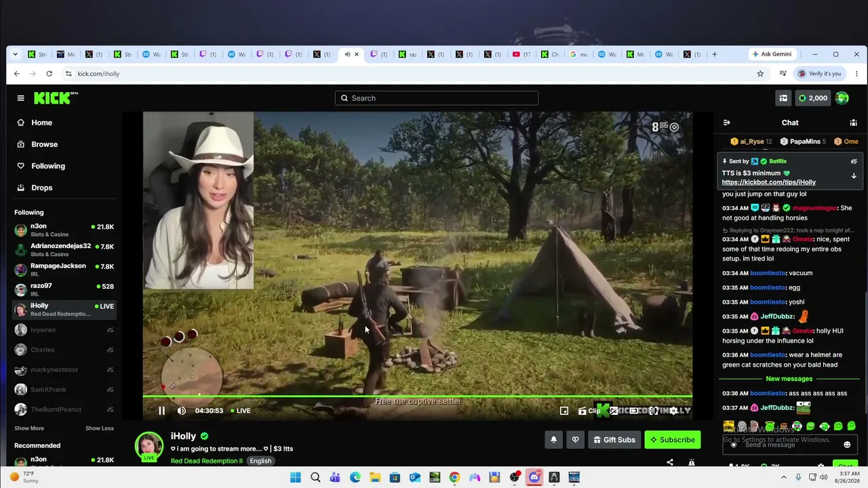Switch to the YouTube tab
This screenshot has height=488, width=868.
522,54
